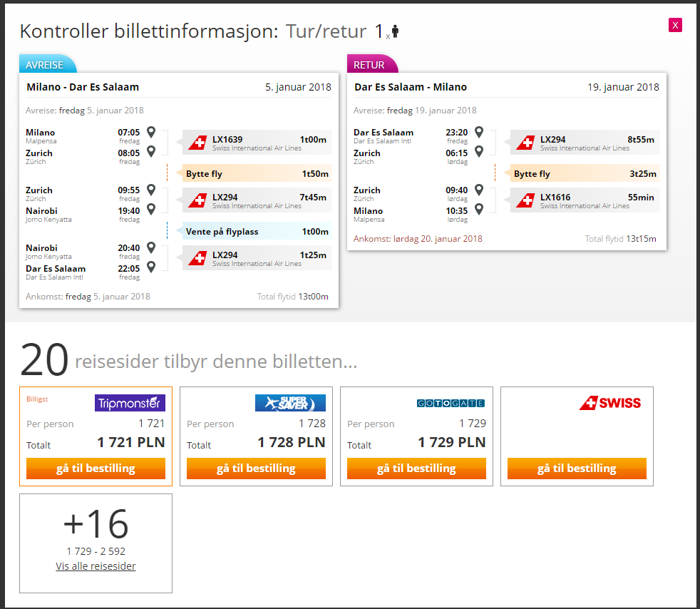This screenshot has height=609, width=700.
Task: Open the RETUR tab
Action: pyautogui.click(x=372, y=64)
